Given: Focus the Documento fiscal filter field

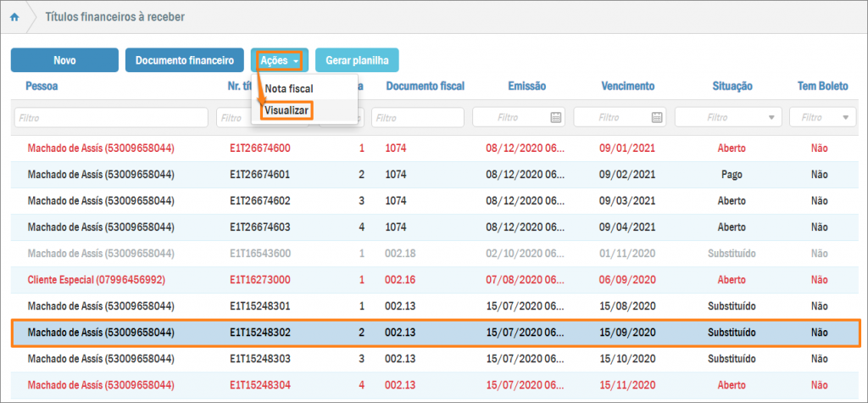Looking at the screenshot, I should [x=417, y=117].
